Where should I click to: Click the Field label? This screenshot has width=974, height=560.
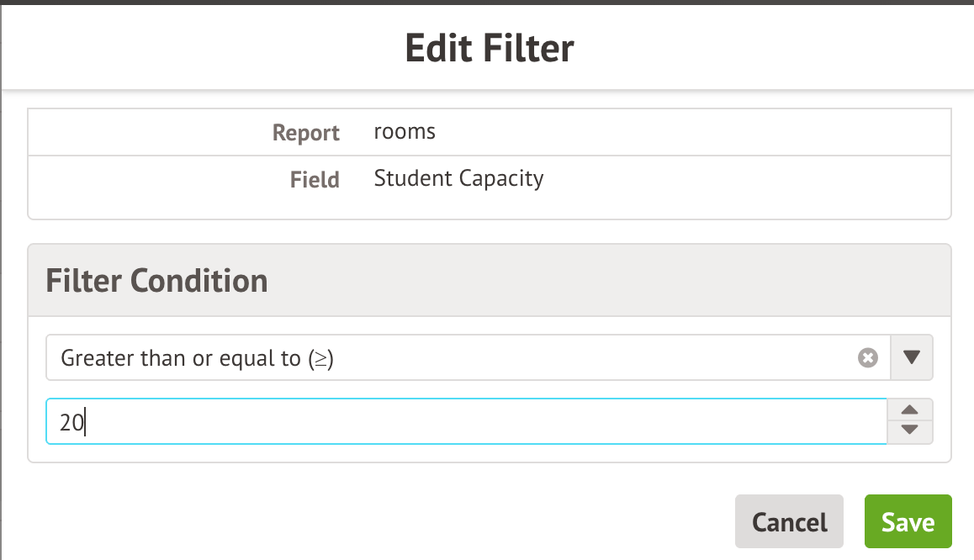pyautogui.click(x=315, y=180)
